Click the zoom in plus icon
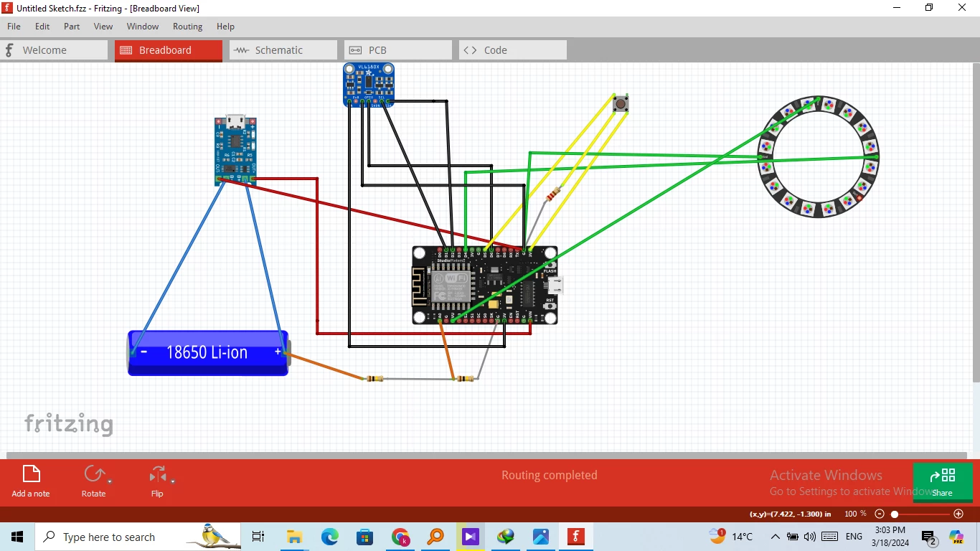 [958, 514]
